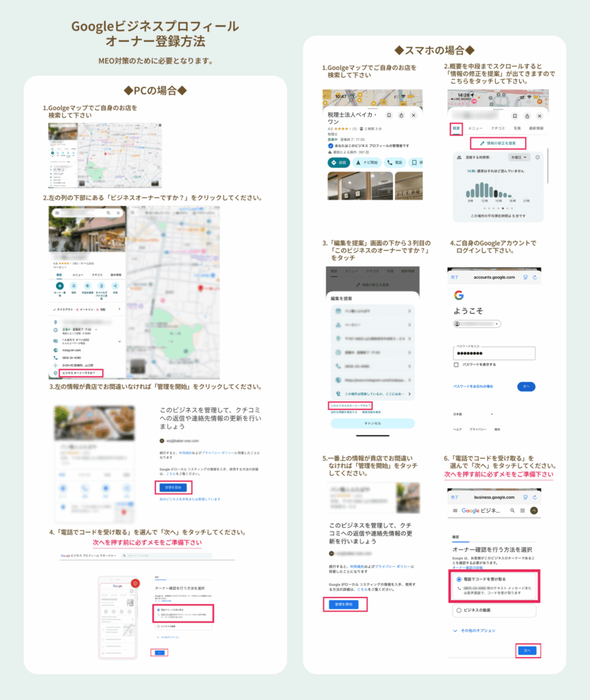
Task: Click the info icon beside 木曜日 selector
Action: pos(537,157)
